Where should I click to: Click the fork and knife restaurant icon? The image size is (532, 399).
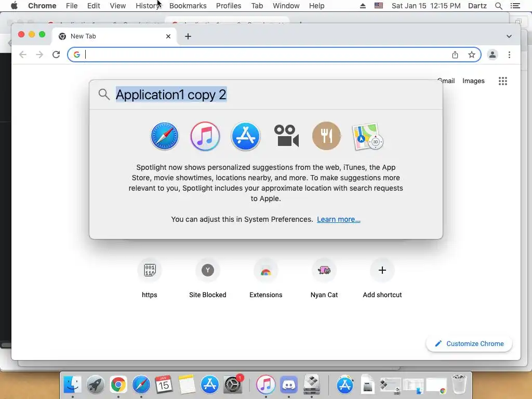(326, 136)
